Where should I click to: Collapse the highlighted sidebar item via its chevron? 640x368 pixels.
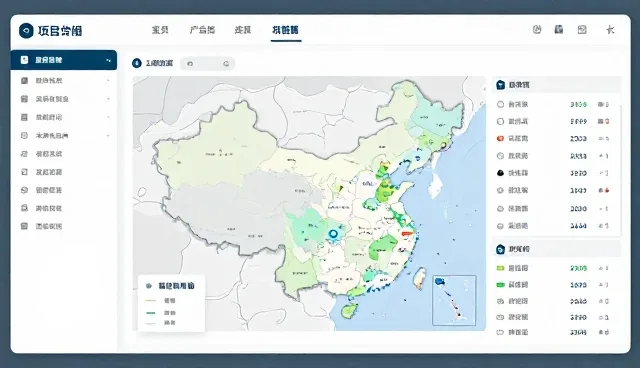click(108, 60)
